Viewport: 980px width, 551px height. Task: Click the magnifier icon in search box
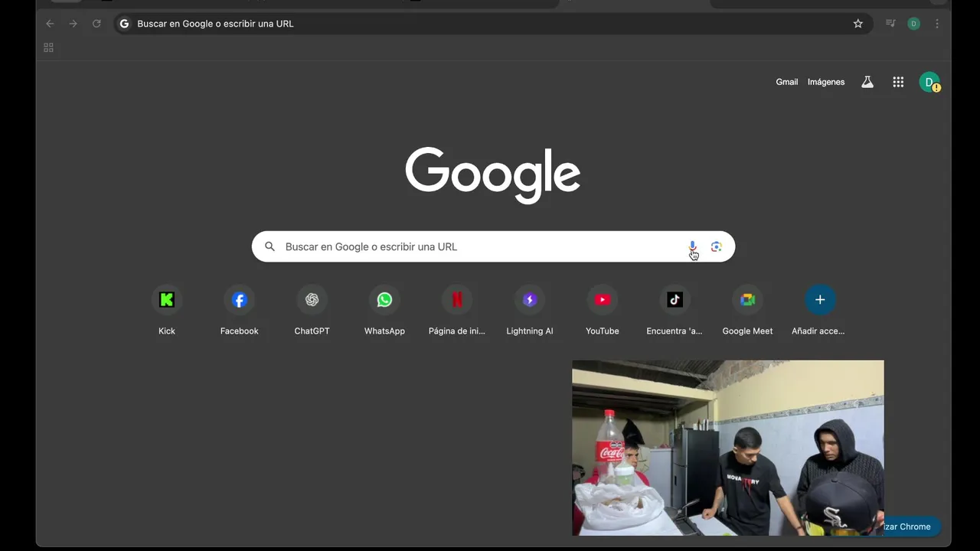click(x=269, y=246)
